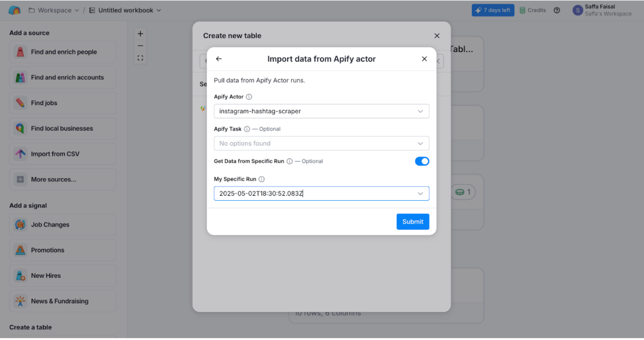Open Saffa Faisal account menu
Image resolution: width=644 pixels, height=340 pixels.
[x=602, y=10]
